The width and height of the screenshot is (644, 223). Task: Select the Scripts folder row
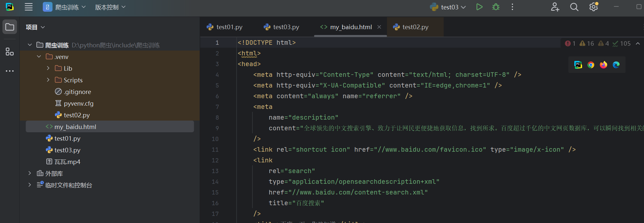click(110, 80)
